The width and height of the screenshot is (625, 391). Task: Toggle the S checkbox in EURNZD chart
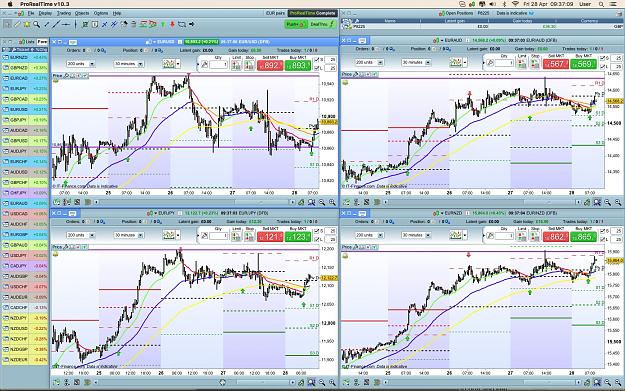603,231
